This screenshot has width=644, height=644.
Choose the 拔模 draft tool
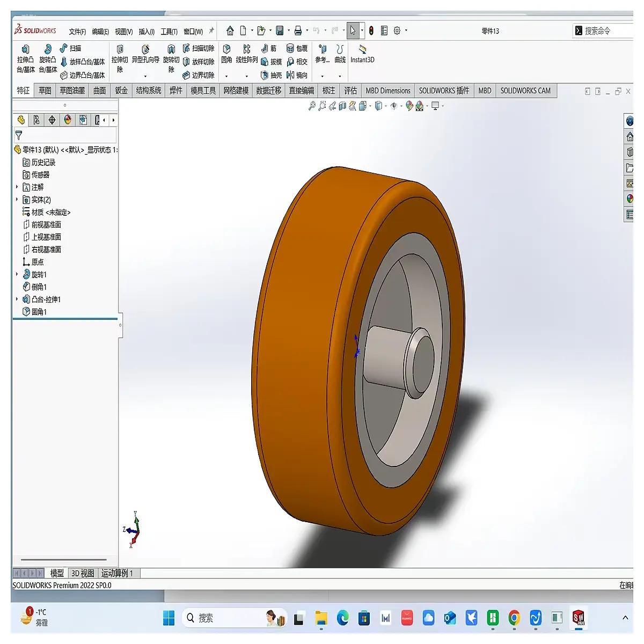click(x=272, y=62)
